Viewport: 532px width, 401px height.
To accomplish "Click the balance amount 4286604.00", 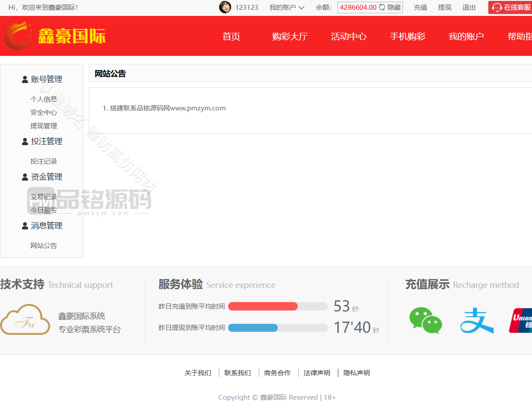I will tap(358, 8).
